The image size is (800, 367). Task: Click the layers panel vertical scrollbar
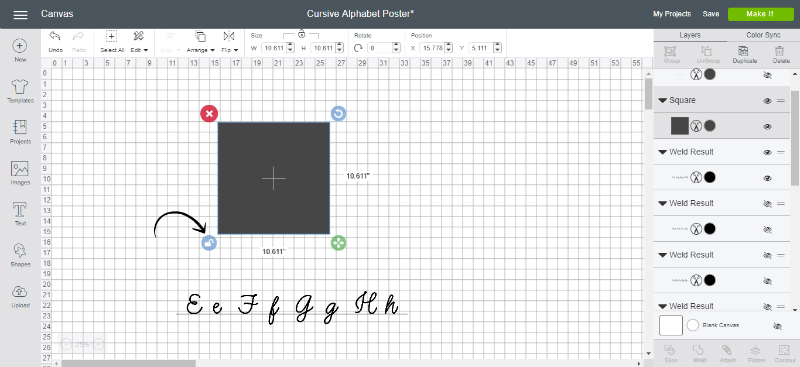795,138
